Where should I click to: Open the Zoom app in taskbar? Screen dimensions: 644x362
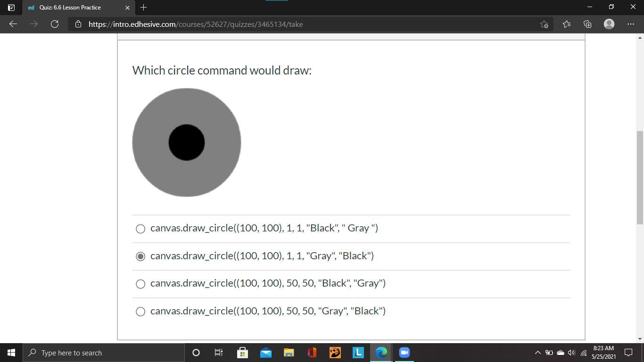click(x=404, y=353)
